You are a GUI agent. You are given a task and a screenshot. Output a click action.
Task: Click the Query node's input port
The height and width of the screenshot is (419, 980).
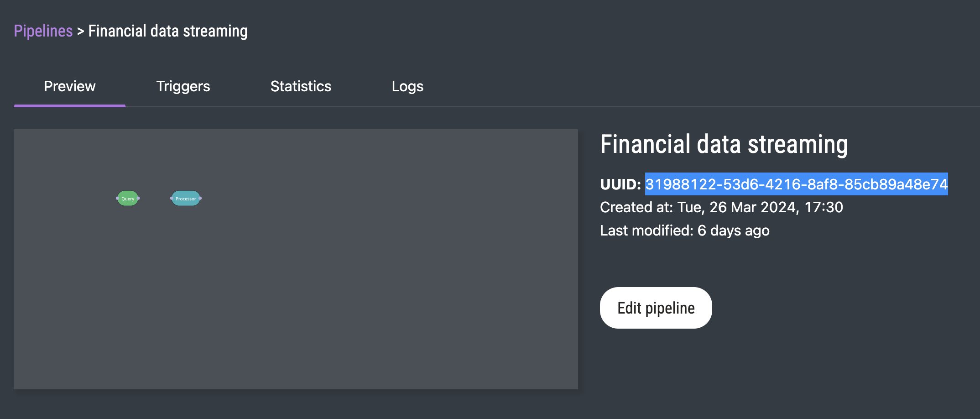click(117, 198)
